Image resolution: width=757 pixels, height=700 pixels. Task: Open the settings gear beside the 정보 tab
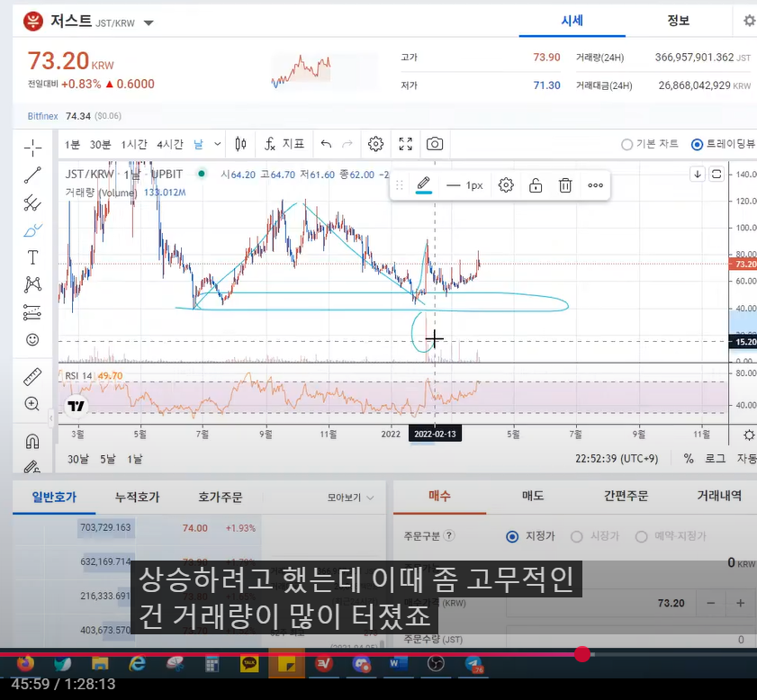[749, 21]
